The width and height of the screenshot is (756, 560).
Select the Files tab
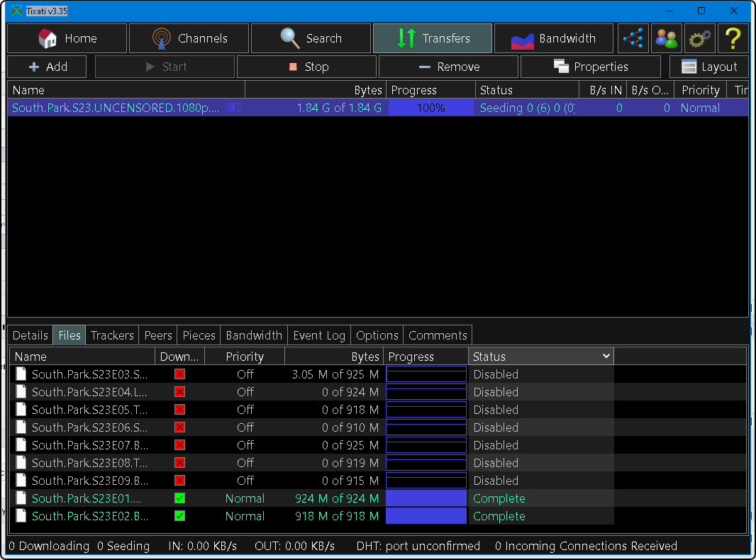click(70, 335)
